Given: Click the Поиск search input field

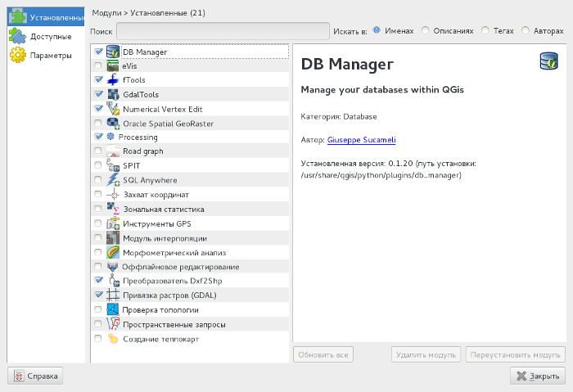Looking at the screenshot, I should 222,30.
